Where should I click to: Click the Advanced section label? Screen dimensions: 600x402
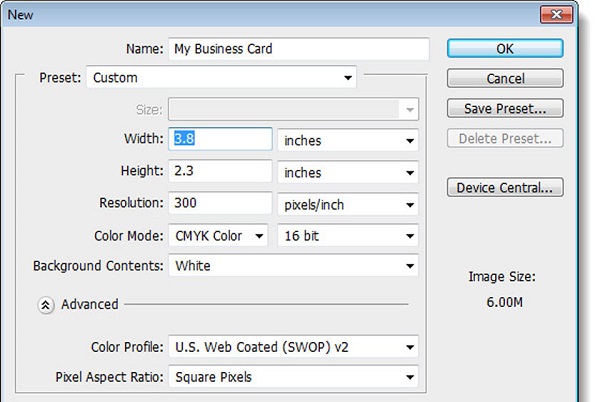[x=90, y=304]
